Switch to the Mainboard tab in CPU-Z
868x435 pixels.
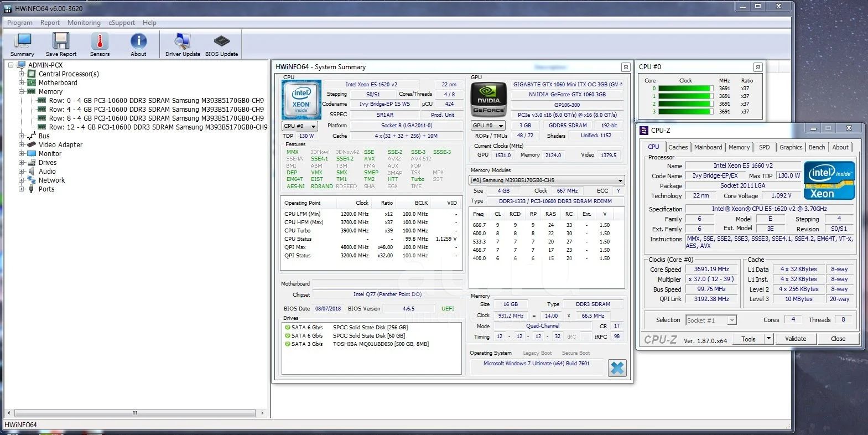[708, 147]
